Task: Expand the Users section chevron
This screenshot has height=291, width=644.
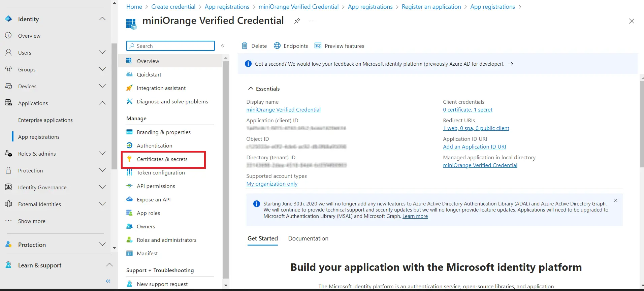Action: [x=102, y=52]
